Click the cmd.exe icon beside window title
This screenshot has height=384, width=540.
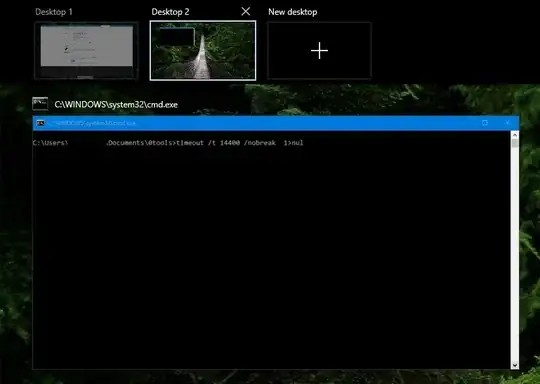tap(40, 104)
